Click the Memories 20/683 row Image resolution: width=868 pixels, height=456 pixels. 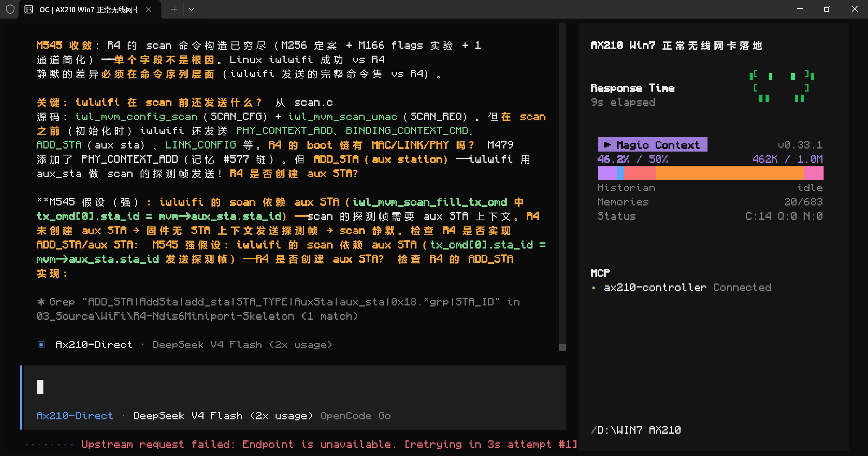tap(710, 202)
